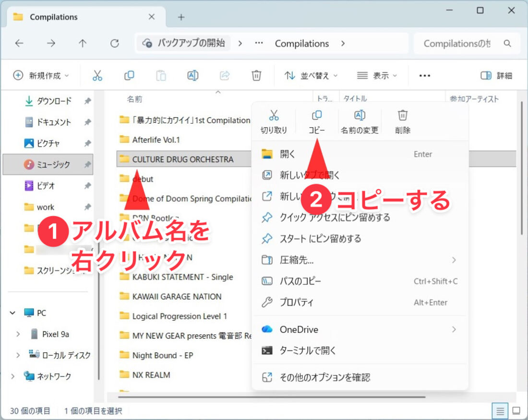Screen dimensions: 528x420
Task: Refresh the current folder view
Action: point(115,43)
